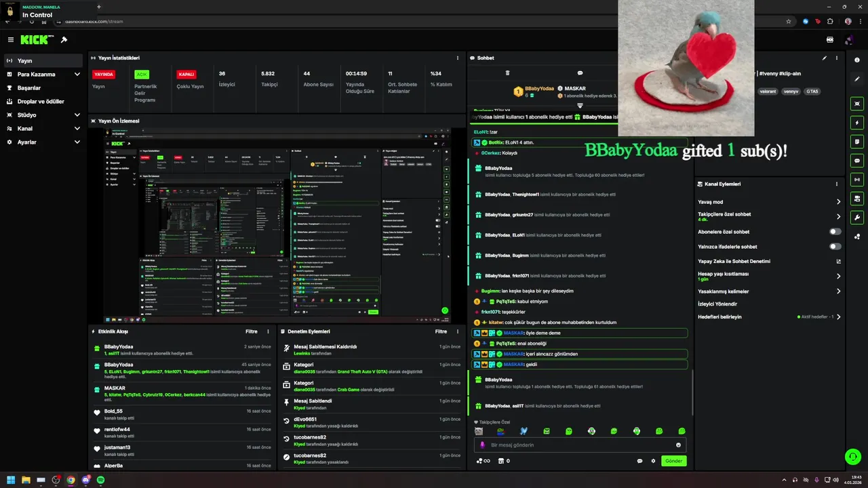Click the pencil icon in right rail
This screenshot has height=488, width=868.
(857, 79)
